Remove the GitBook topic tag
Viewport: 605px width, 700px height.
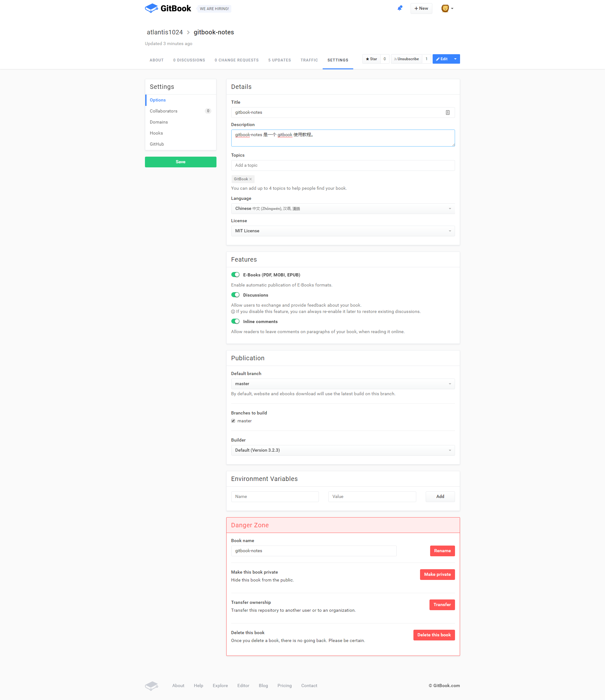[x=250, y=179]
